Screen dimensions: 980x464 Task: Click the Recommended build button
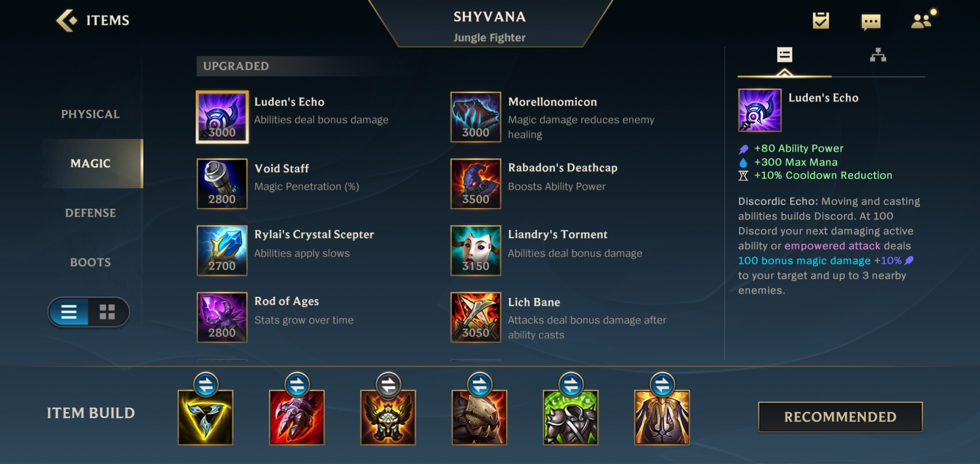pyautogui.click(x=840, y=417)
